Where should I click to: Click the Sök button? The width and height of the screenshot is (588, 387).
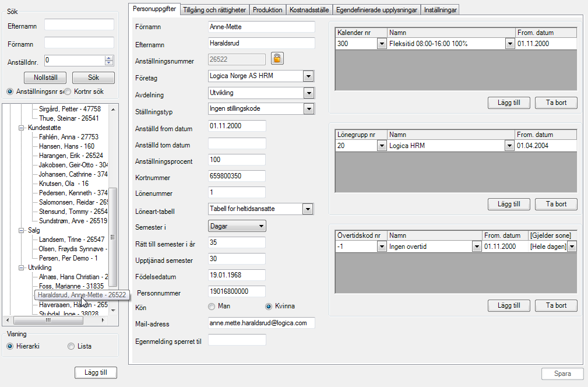pos(93,78)
